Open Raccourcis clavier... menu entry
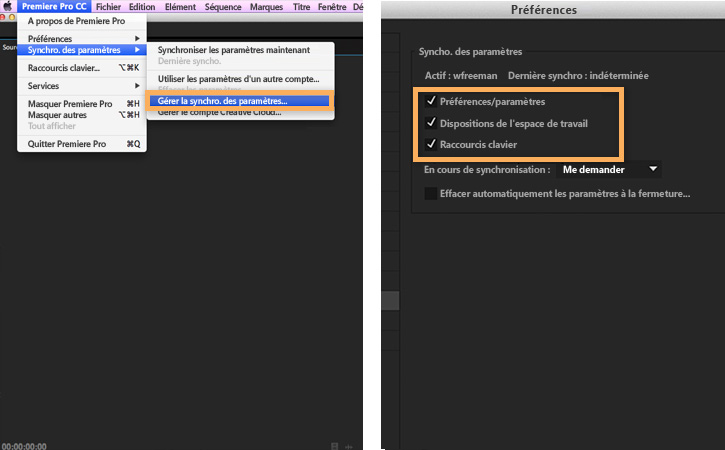This screenshot has height=450, width=725. pyautogui.click(x=82, y=68)
